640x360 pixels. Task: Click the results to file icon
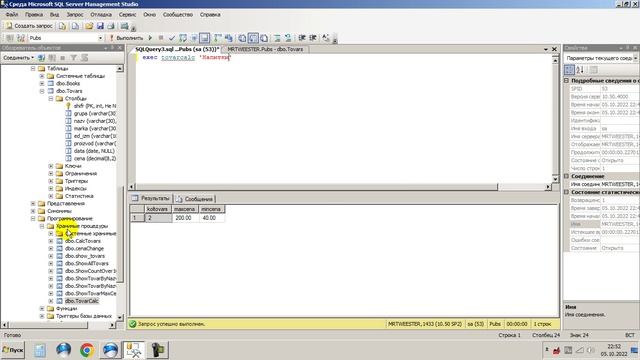coord(264,38)
